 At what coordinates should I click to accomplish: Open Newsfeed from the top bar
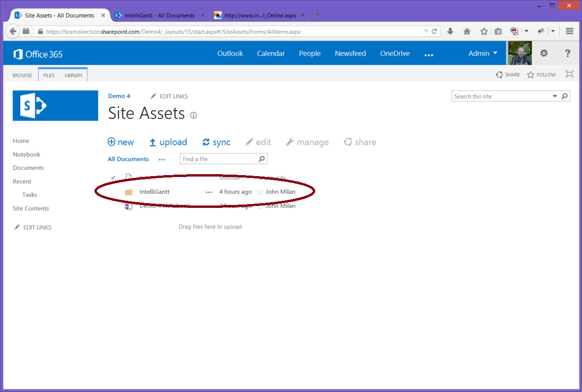click(350, 53)
